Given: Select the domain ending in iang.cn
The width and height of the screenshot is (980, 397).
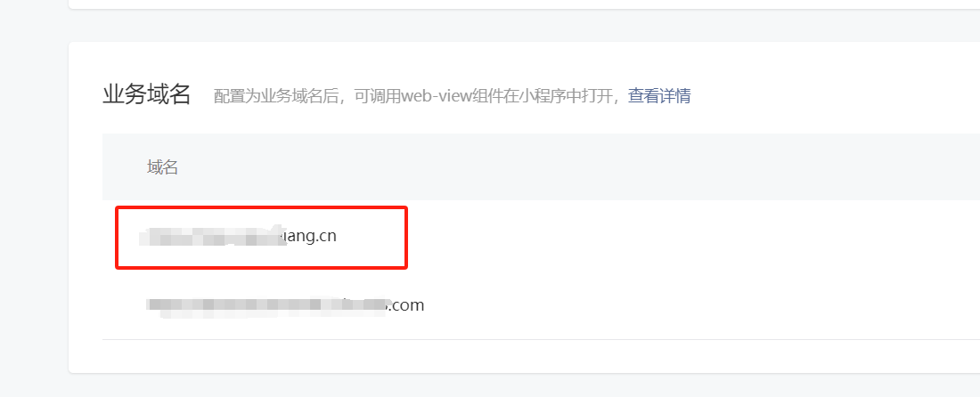Looking at the screenshot, I should click(x=238, y=237).
